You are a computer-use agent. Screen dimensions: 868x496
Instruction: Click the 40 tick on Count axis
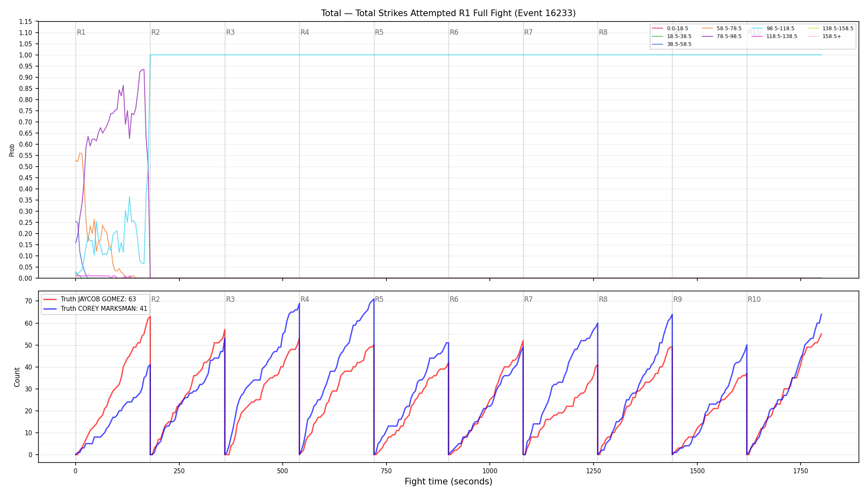click(x=29, y=367)
